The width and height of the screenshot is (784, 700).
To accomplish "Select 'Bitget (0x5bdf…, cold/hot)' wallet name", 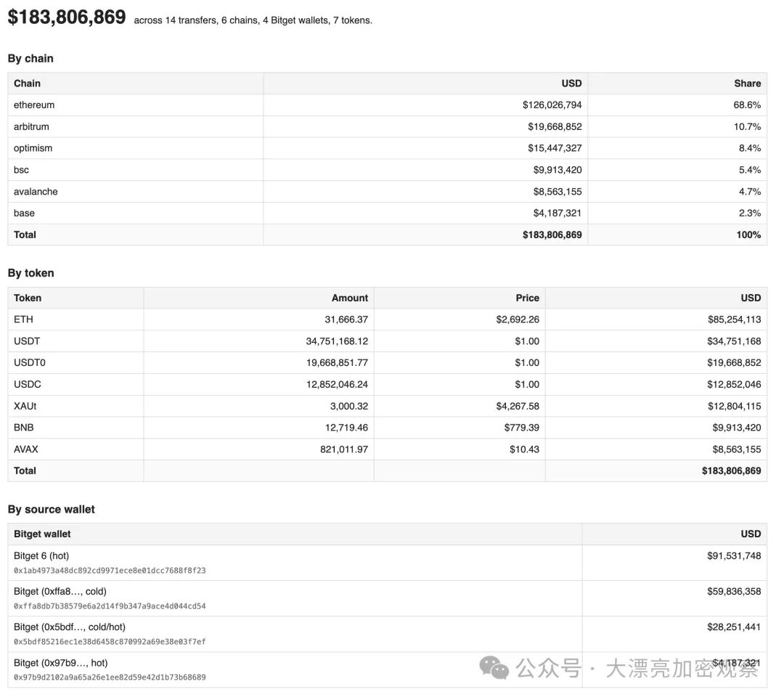I will point(70,627).
